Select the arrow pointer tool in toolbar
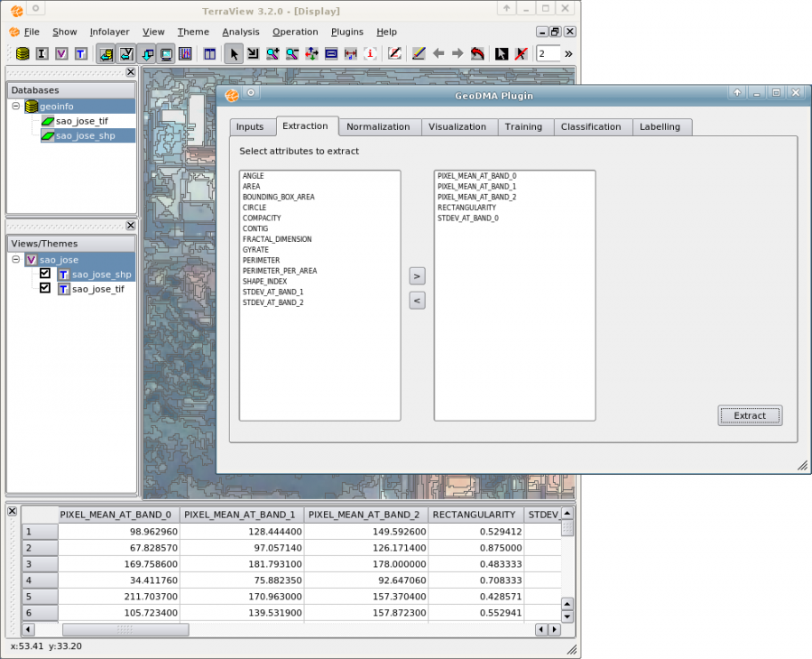Viewport: 812px width, 659px height. (x=234, y=54)
